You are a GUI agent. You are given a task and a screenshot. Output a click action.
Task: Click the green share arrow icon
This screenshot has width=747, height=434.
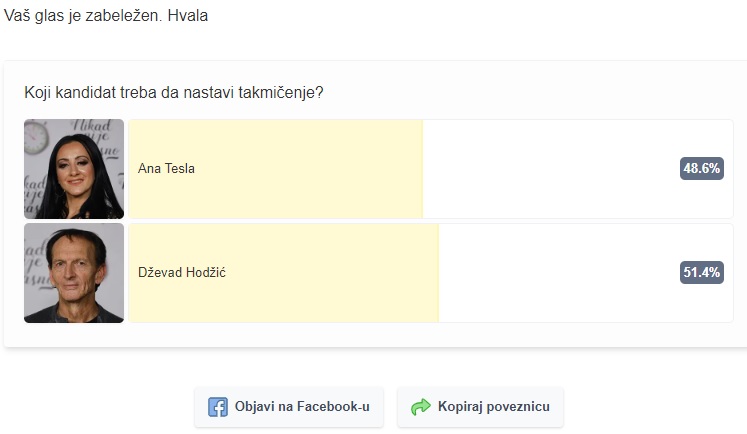[421, 407]
